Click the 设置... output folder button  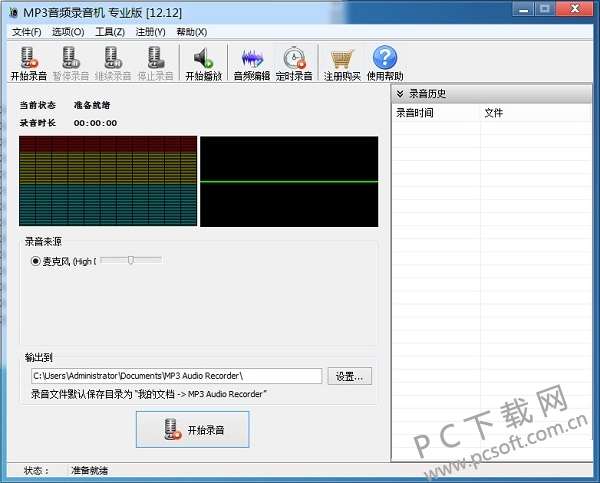(x=350, y=376)
